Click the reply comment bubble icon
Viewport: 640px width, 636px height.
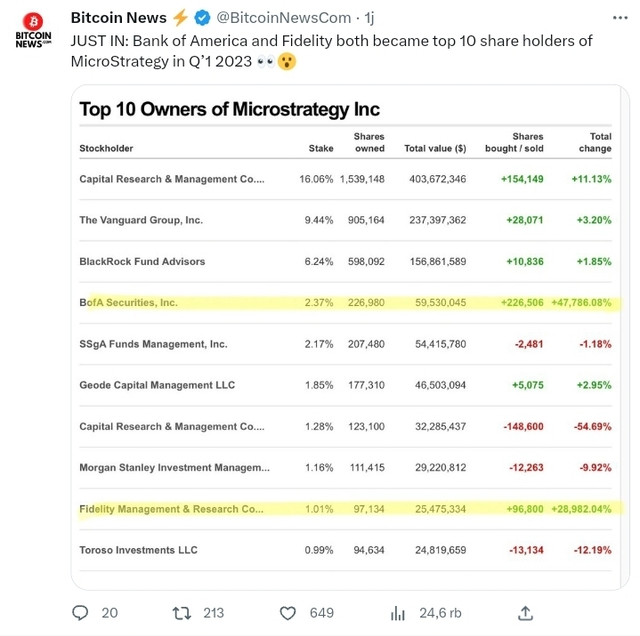(x=80, y=613)
